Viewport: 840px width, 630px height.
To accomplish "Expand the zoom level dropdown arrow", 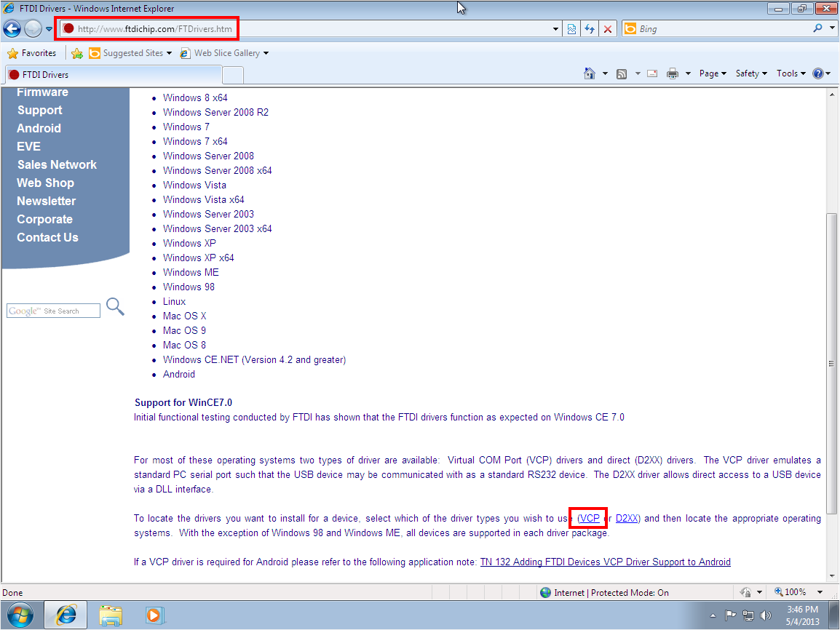I will point(820,592).
